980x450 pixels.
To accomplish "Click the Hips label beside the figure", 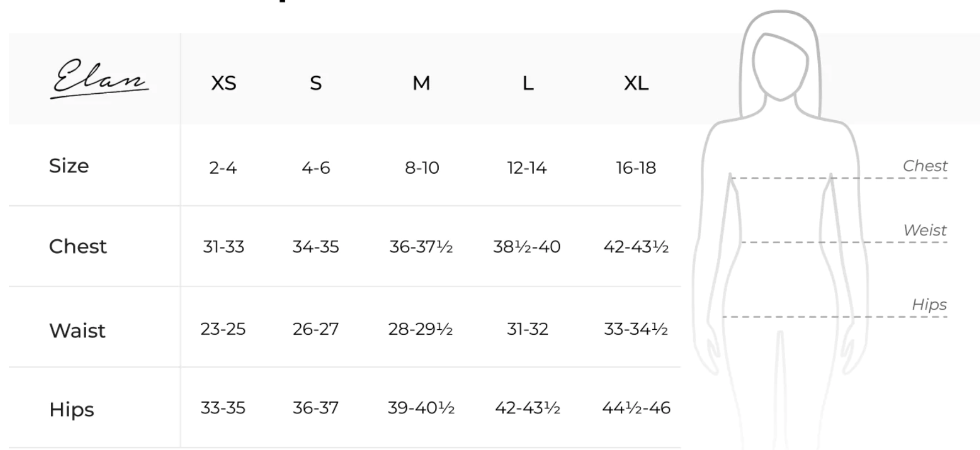I will (x=929, y=304).
